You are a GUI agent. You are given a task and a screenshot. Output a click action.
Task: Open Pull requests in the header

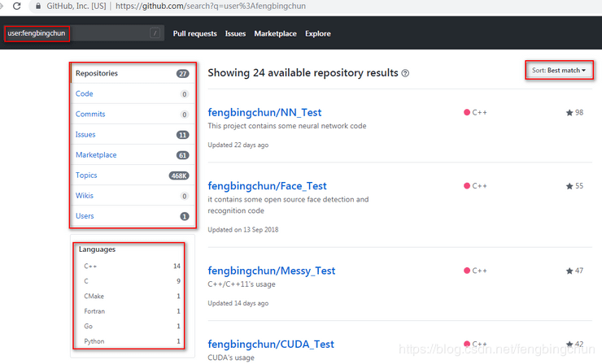[x=194, y=34]
